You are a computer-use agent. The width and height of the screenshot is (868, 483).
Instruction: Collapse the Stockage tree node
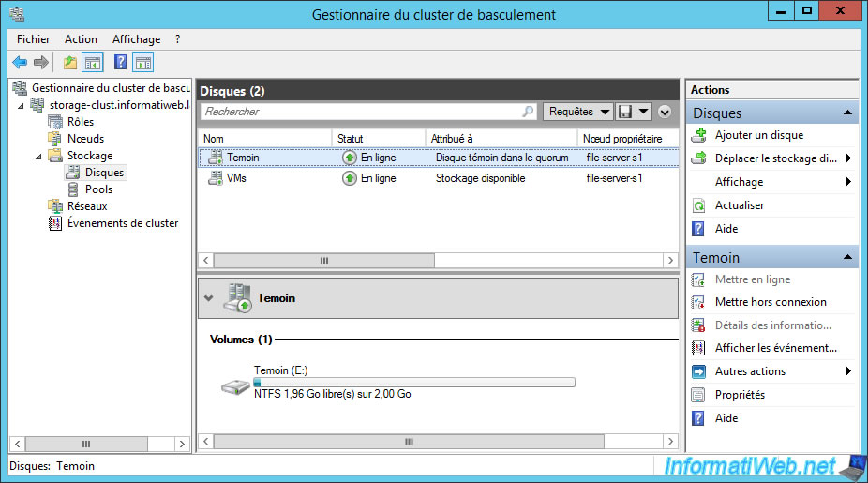tap(40, 156)
